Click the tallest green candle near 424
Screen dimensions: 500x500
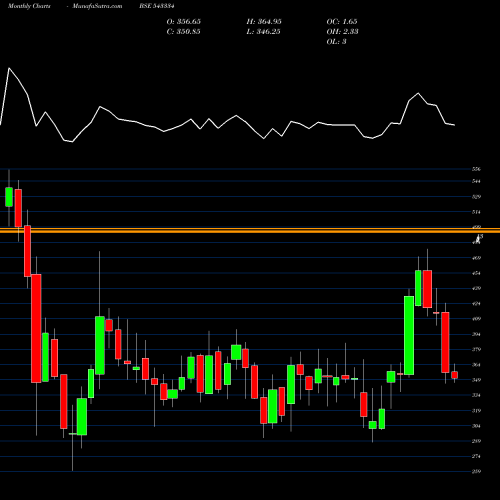click(409, 335)
